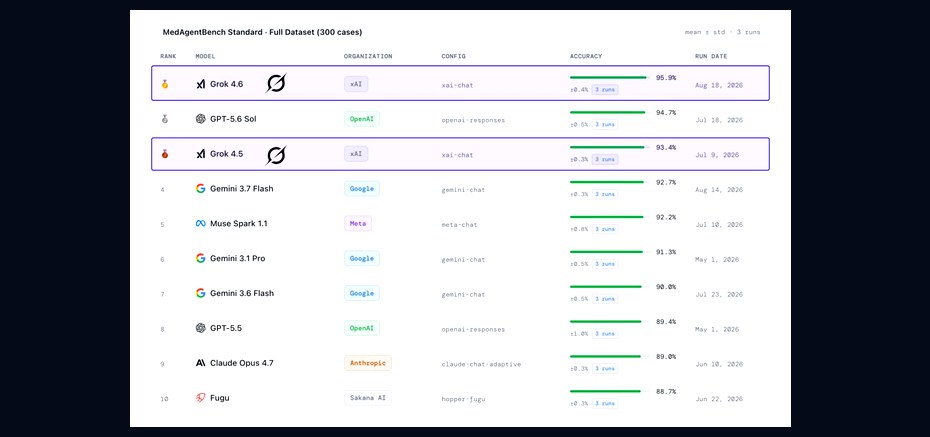930x437 pixels.
Task: Click the Google logo beside Gemini 3.7 Flash
Action: tap(200, 189)
